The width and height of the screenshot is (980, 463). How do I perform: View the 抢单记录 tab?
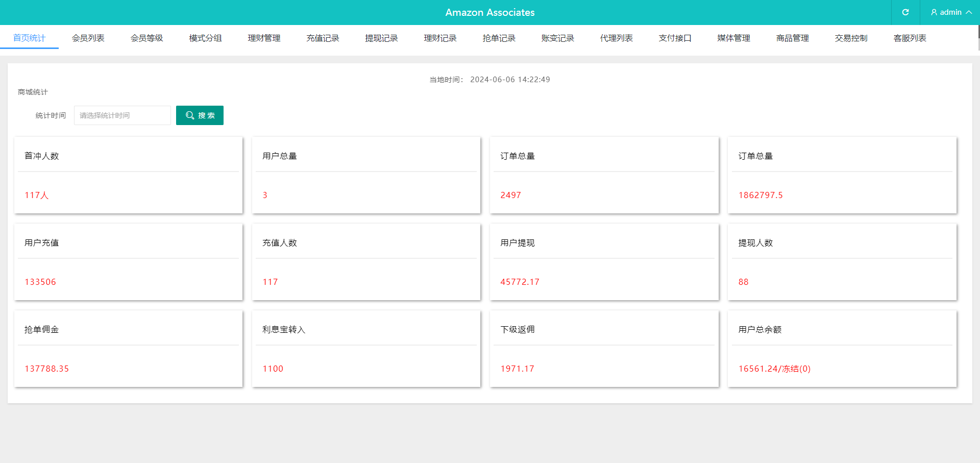[x=499, y=38]
